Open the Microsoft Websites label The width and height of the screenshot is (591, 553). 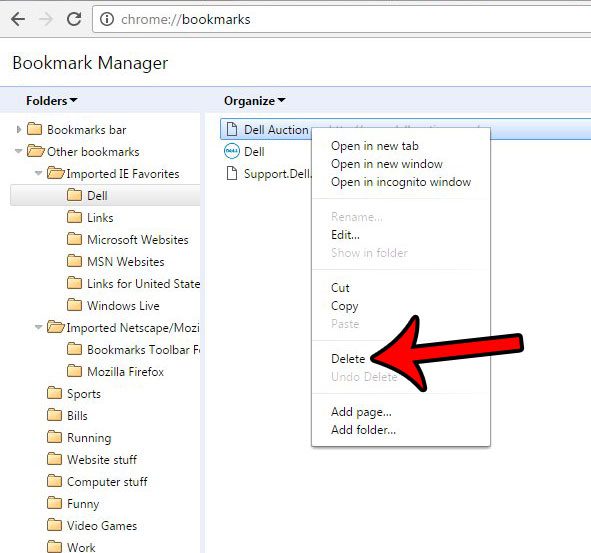point(138,240)
